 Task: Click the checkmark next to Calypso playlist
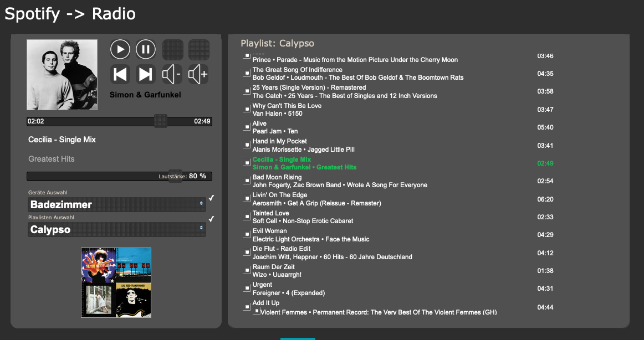[x=211, y=219]
